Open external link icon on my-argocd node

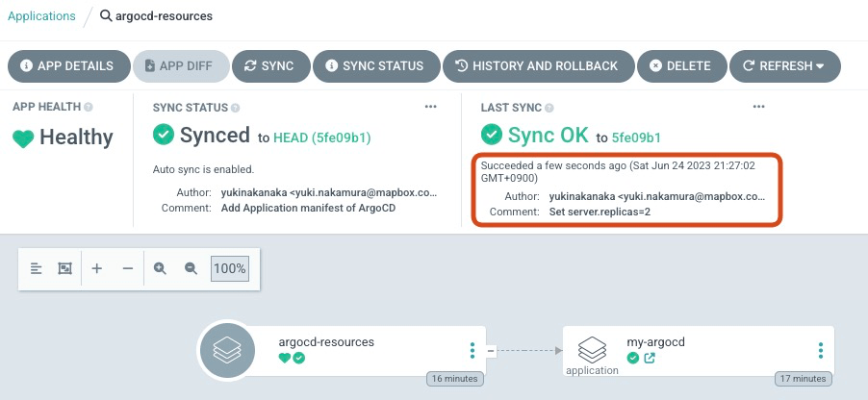(650, 359)
